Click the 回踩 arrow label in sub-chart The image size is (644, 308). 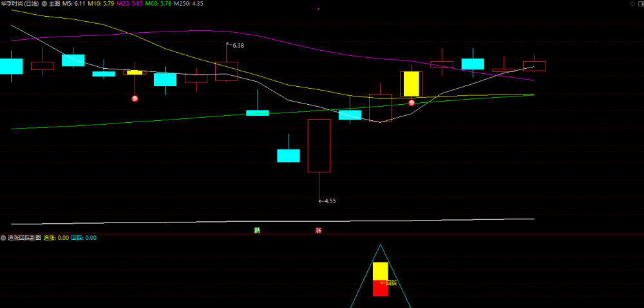pos(389,282)
